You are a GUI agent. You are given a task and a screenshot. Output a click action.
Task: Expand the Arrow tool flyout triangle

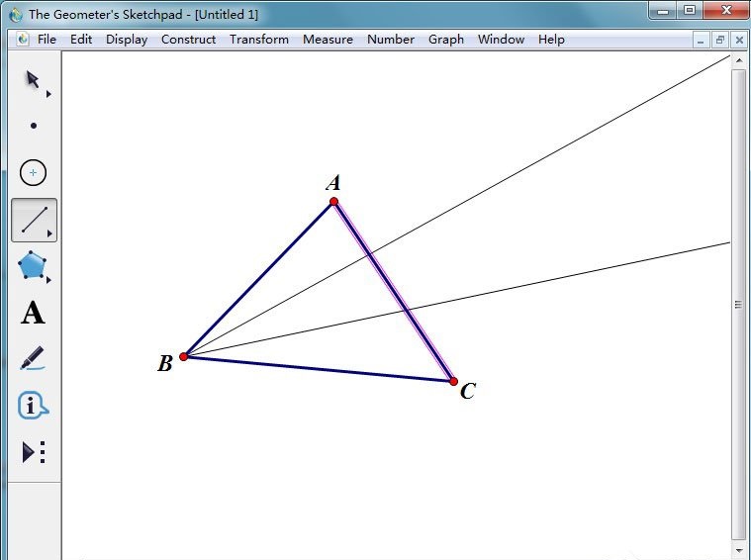[48, 94]
